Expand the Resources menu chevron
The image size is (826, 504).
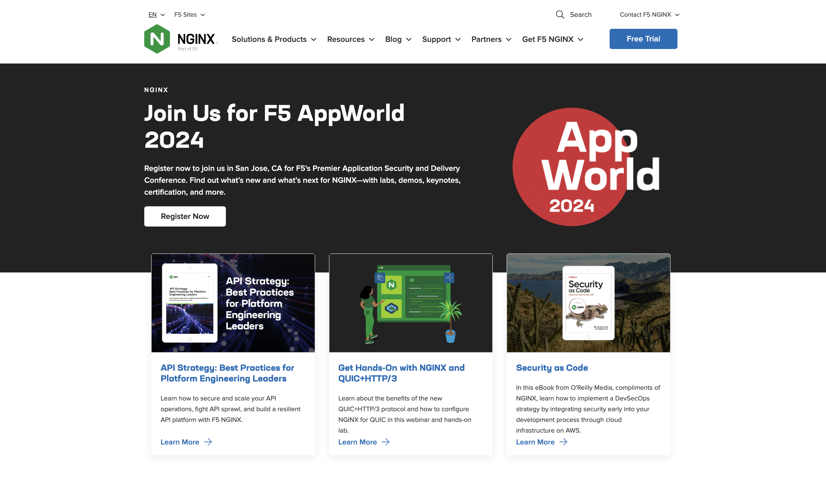(x=372, y=40)
